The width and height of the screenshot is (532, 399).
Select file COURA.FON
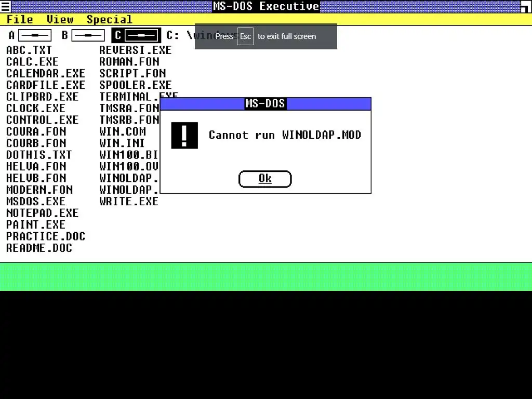point(36,131)
